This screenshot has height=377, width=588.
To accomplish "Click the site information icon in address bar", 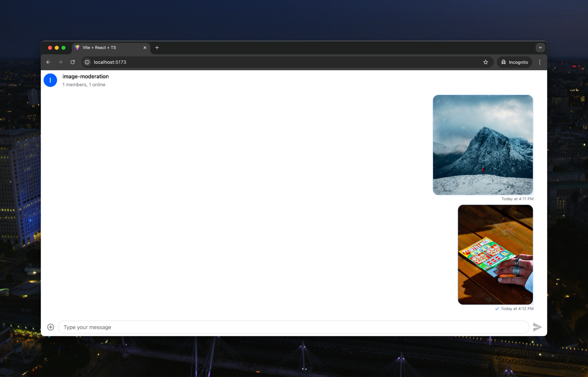I will pos(87,62).
